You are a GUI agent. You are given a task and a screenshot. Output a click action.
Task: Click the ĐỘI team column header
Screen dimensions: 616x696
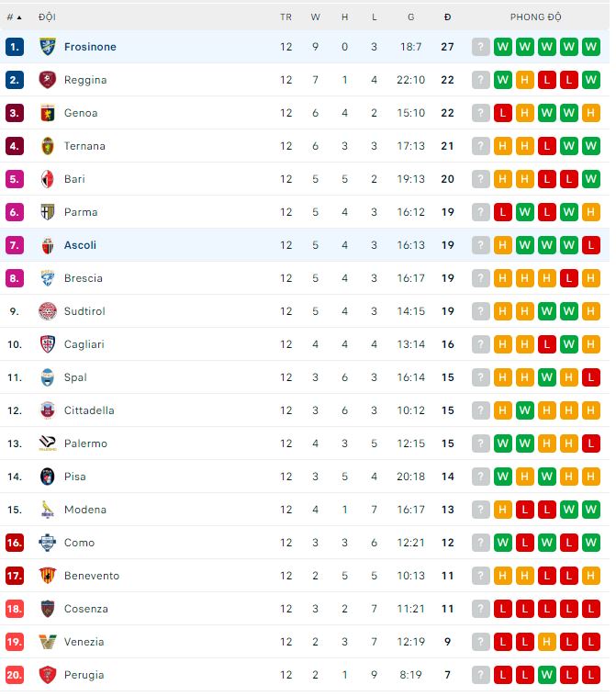coord(47,17)
